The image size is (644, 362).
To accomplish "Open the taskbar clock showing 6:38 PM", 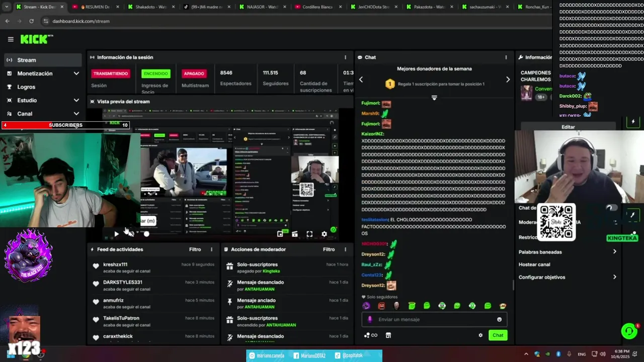I will click(621, 354).
